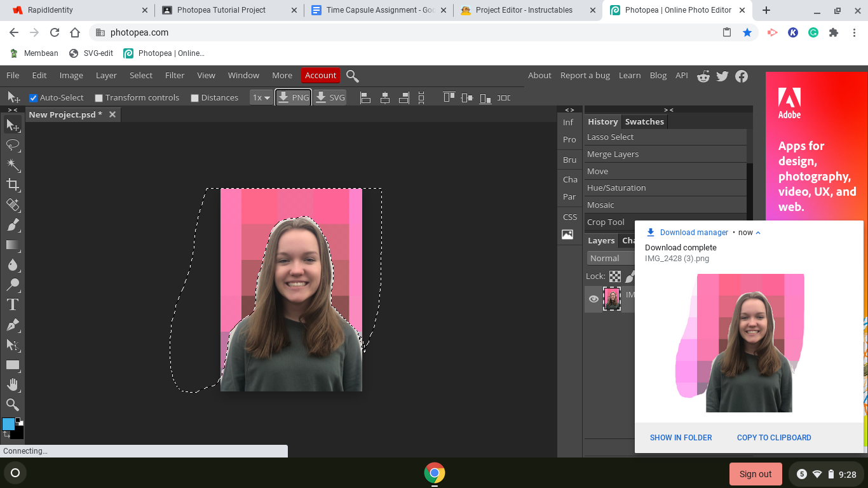The width and height of the screenshot is (868, 488).
Task: Switch to the Swatches tab
Action: click(644, 121)
